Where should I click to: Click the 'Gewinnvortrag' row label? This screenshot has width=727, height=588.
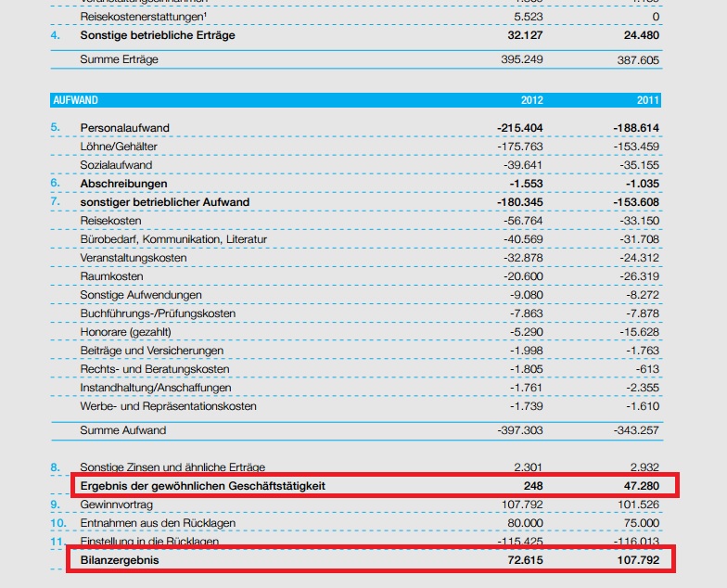(x=117, y=505)
